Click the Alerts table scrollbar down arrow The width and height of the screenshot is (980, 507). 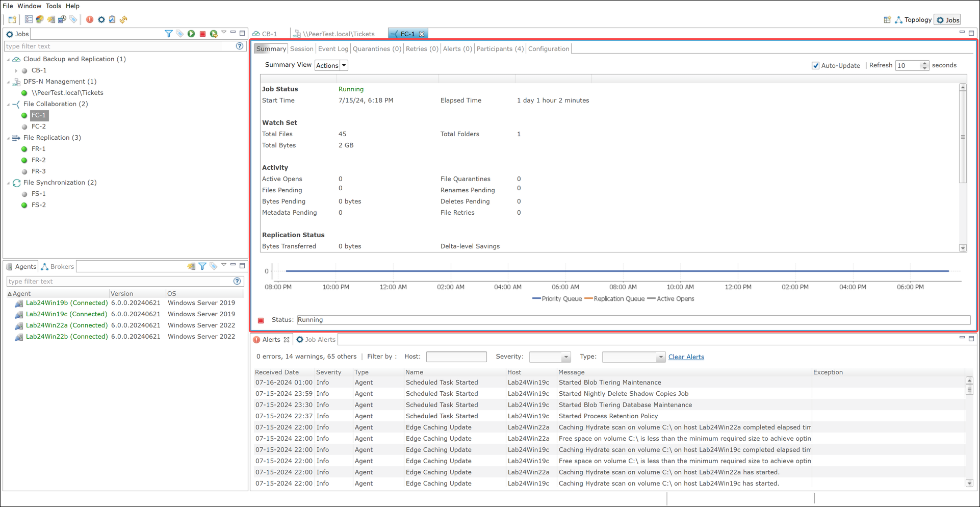pos(969,483)
